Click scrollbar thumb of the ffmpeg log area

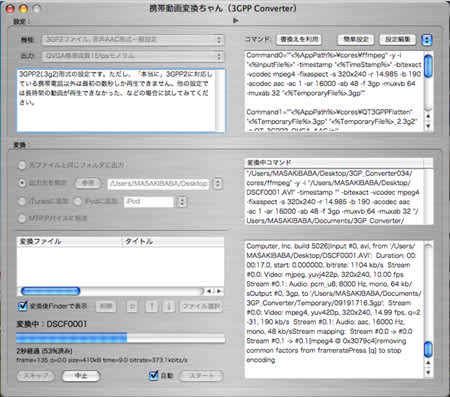pos(428,349)
